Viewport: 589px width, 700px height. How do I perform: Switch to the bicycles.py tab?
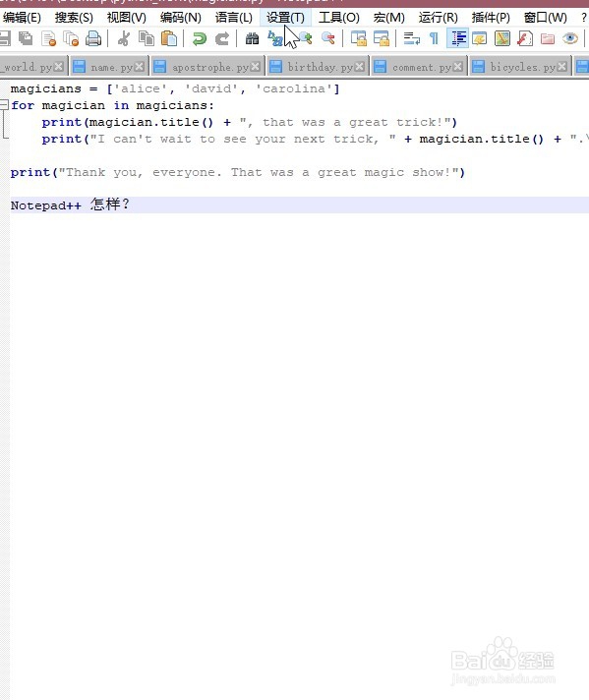coord(520,67)
